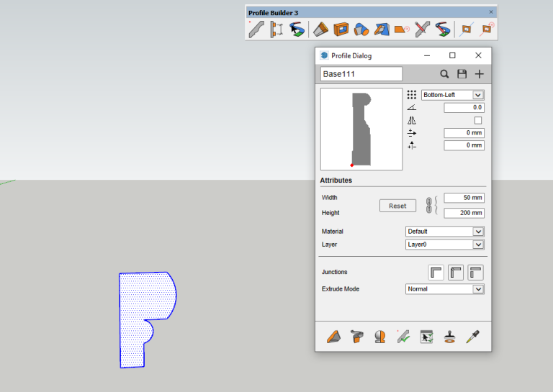Click the orange frame on red line icon
This screenshot has height=392, width=553.
coord(487,29)
